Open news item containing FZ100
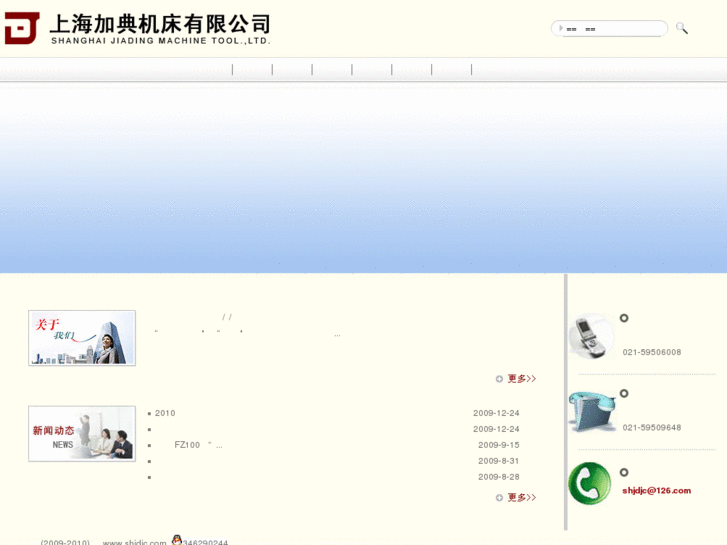 click(198, 445)
